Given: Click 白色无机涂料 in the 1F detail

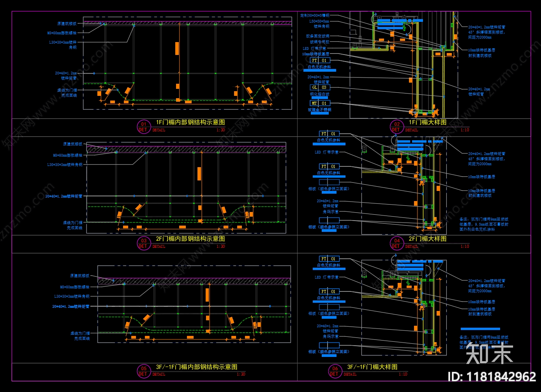Looking at the screenshot, I should coord(319,67).
